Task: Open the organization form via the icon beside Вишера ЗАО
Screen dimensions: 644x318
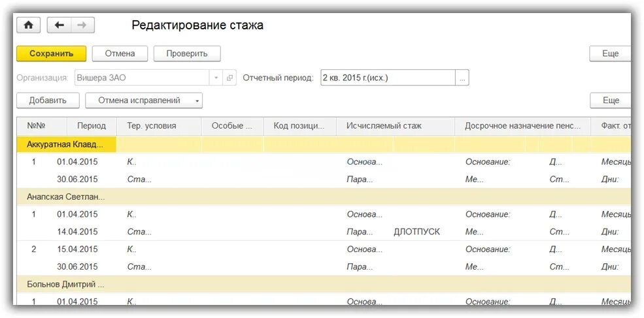Action: click(229, 78)
